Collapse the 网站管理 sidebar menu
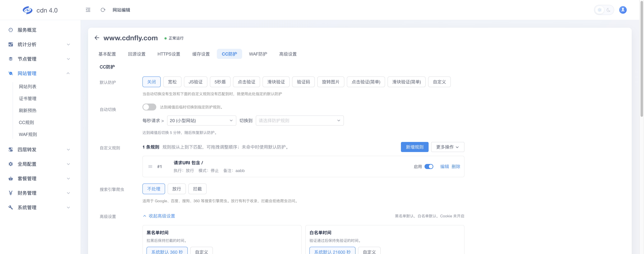The image size is (644, 254). [68, 73]
